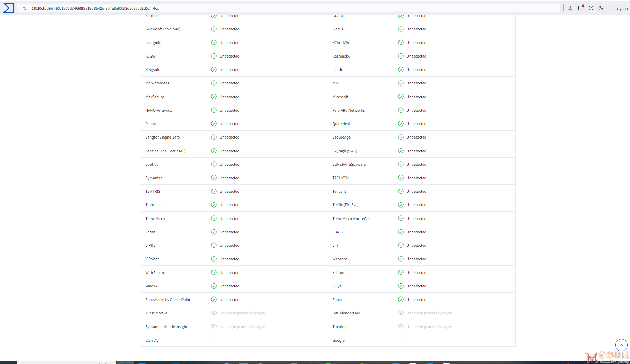The width and height of the screenshot is (630, 364).
Task: Click the Malwarebytes undetected check icon
Action: click(x=214, y=83)
